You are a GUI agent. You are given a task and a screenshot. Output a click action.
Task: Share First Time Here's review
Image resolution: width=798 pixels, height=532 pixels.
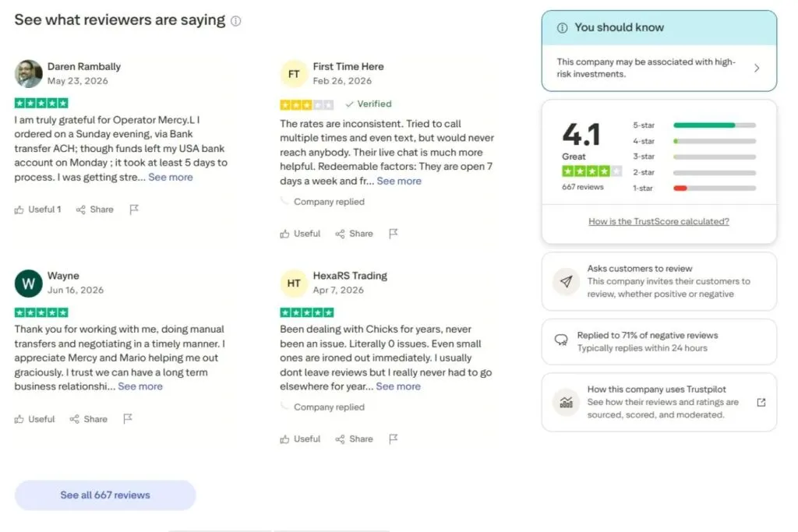coord(355,234)
